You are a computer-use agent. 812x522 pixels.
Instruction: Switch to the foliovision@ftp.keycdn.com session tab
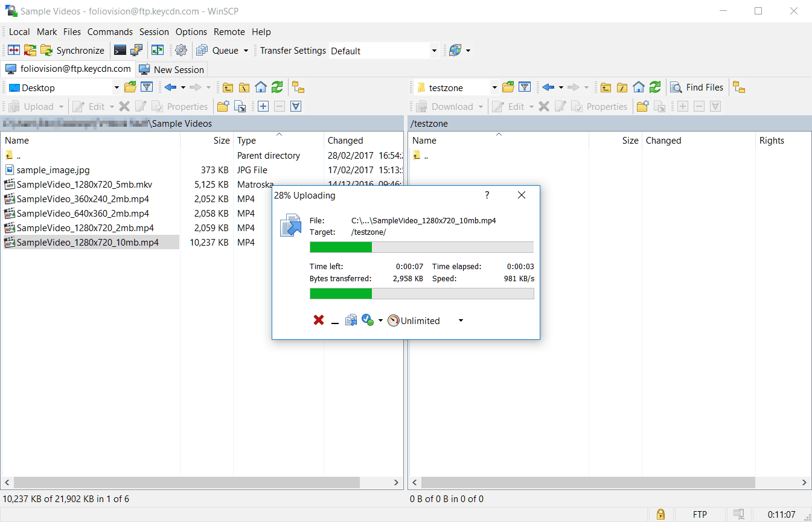[68, 69]
